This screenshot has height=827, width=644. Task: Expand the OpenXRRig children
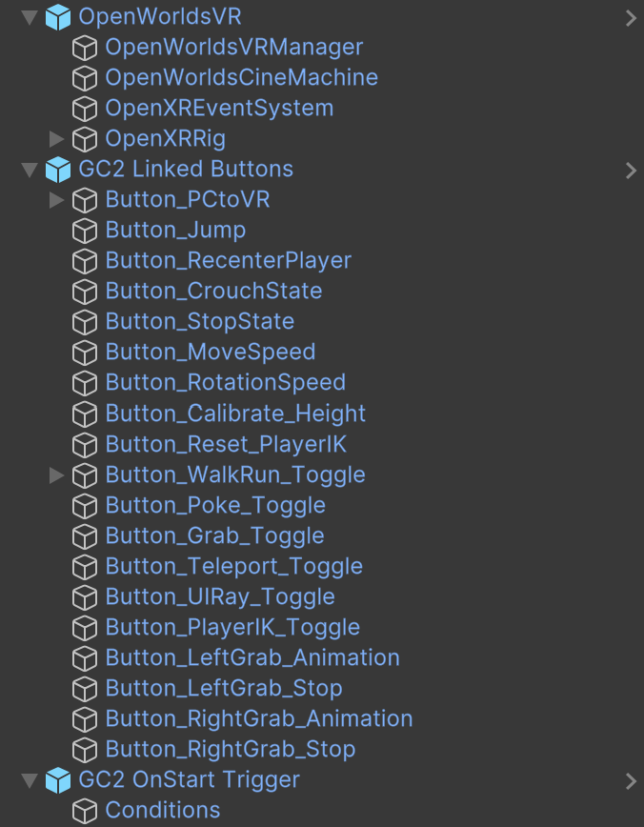click(56, 139)
